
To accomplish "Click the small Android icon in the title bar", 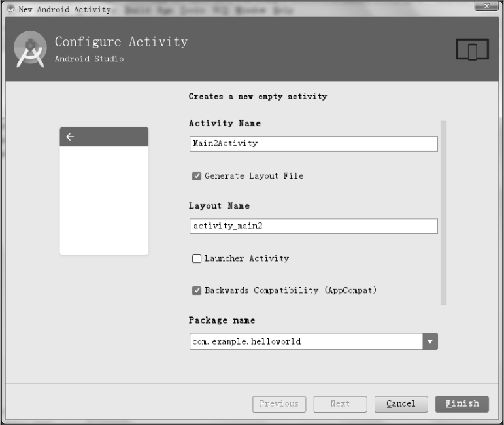I will 10,9.
